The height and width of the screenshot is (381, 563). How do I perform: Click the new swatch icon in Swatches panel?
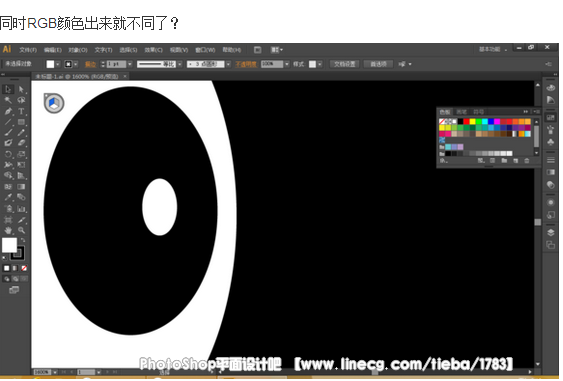(516, 161)
